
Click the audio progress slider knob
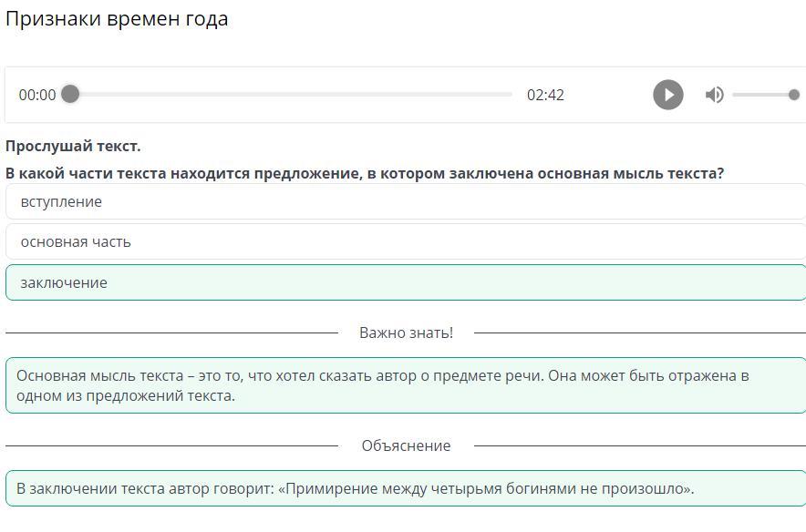pos(70,94)
